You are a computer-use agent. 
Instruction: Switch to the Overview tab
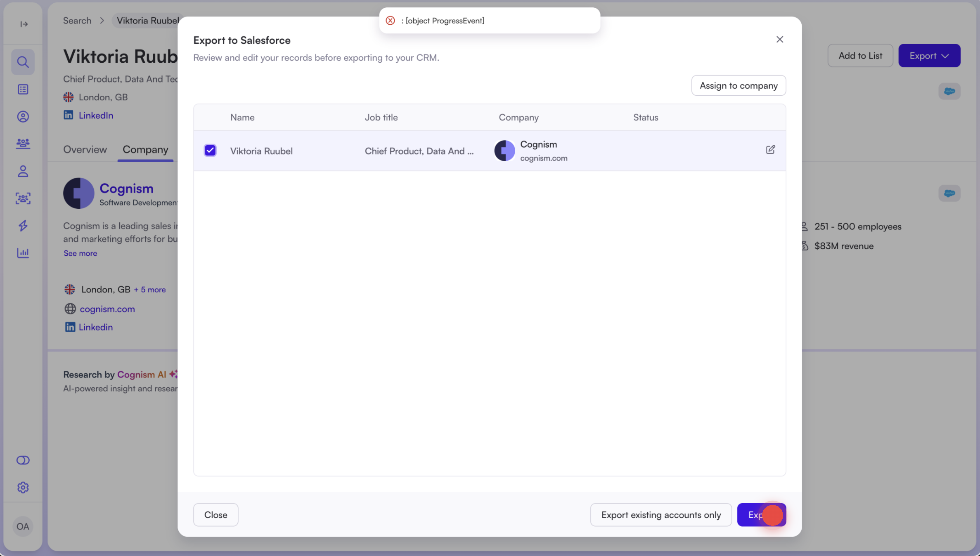85,149
